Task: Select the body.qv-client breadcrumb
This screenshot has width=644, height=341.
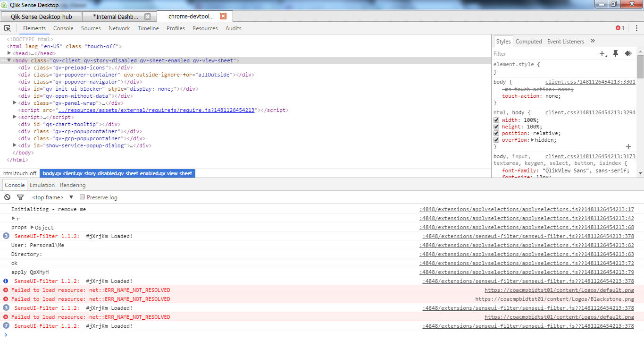Action: pos(117,173)
